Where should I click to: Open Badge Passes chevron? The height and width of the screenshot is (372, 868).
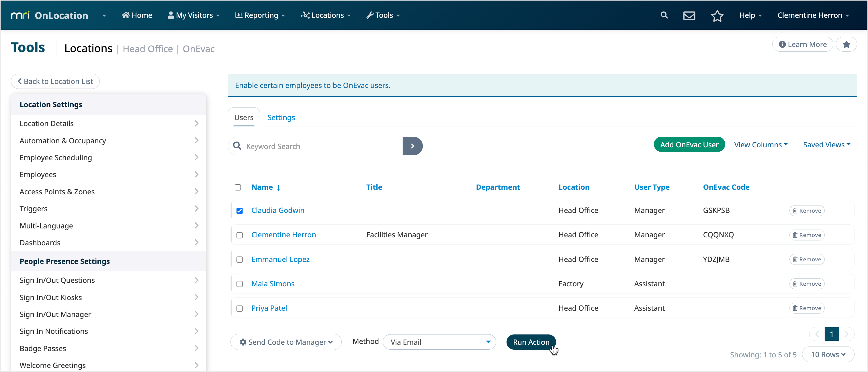(196, 348)
